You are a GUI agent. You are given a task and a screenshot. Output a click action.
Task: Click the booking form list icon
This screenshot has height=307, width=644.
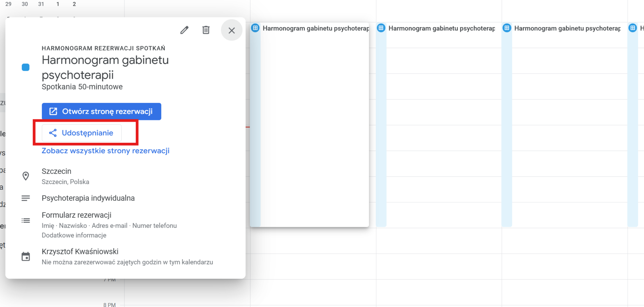click(x=25, y=221)
